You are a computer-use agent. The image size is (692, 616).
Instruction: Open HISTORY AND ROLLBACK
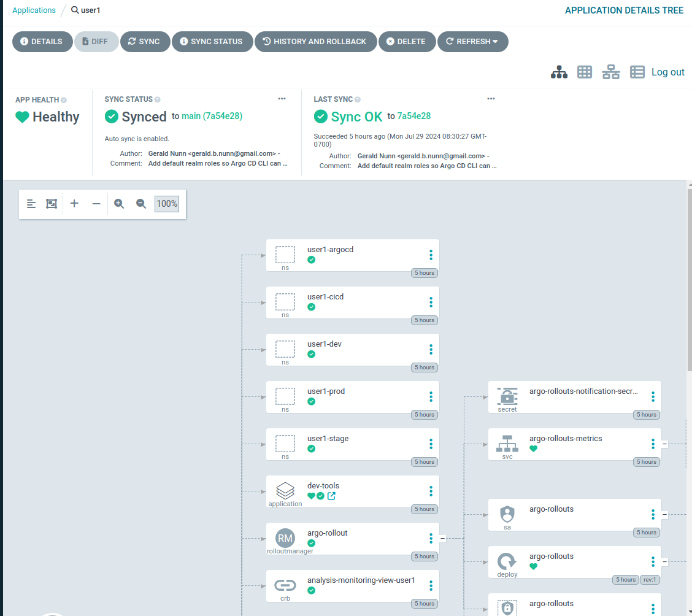point(315,42)
